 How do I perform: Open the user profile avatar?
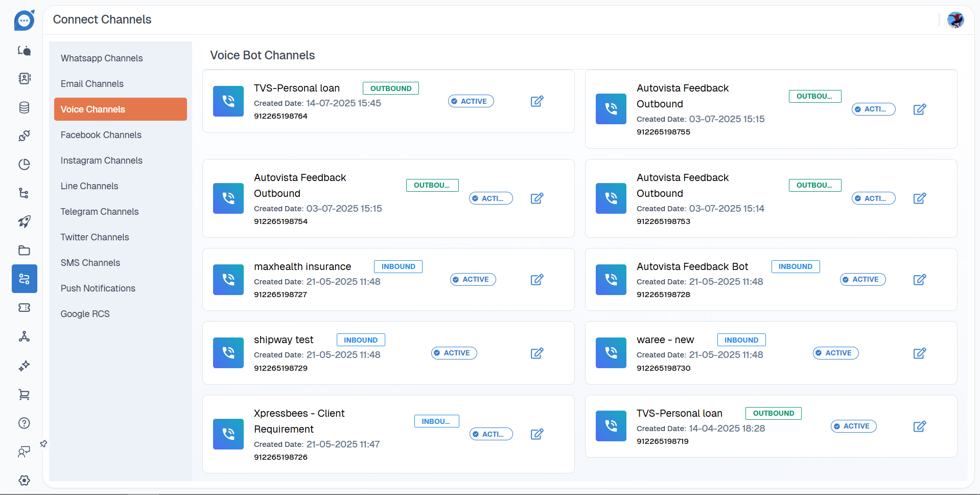coord(955,20)
